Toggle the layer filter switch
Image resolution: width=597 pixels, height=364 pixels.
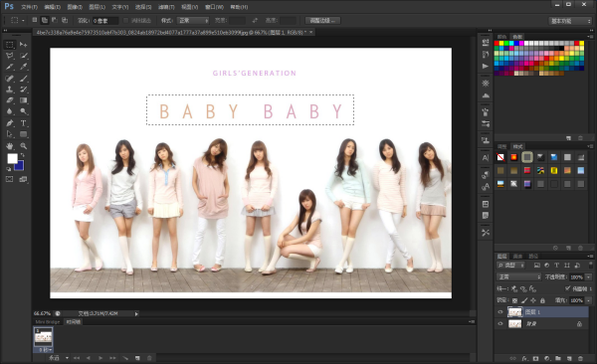click(590, 265)
